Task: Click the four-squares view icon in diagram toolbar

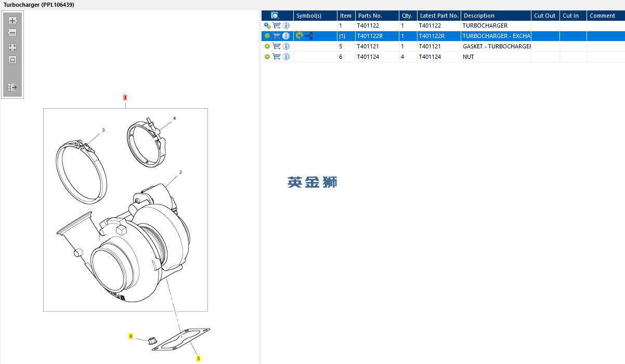Action: [x=12, y=47]
